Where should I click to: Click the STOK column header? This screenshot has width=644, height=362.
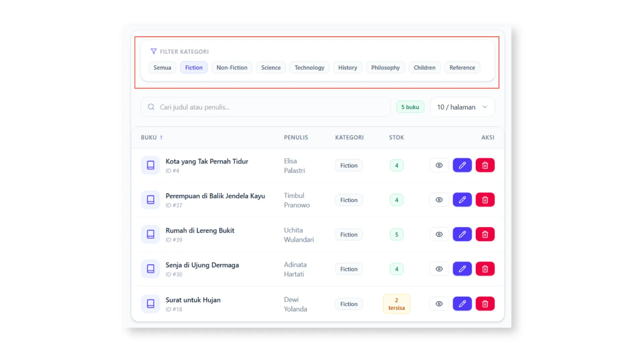(x=396, y=137)
